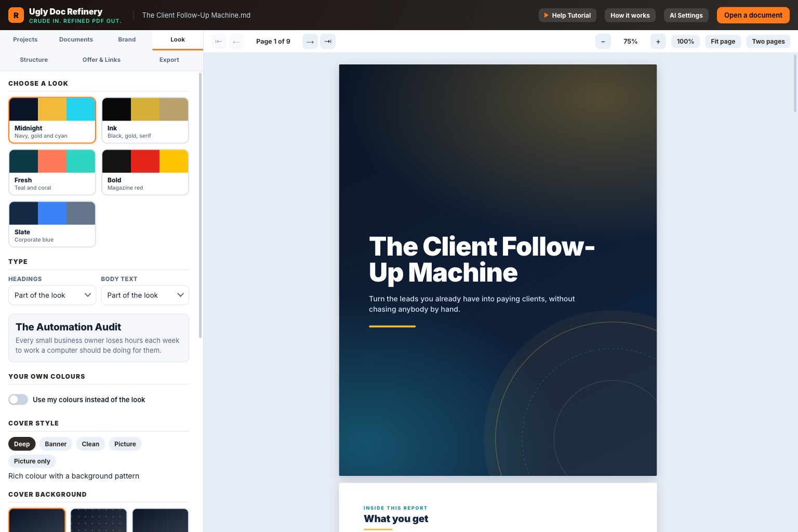The image size is (798, 532).
Task: Select the dotted cover background thumbnail
Action: [99, 520]
